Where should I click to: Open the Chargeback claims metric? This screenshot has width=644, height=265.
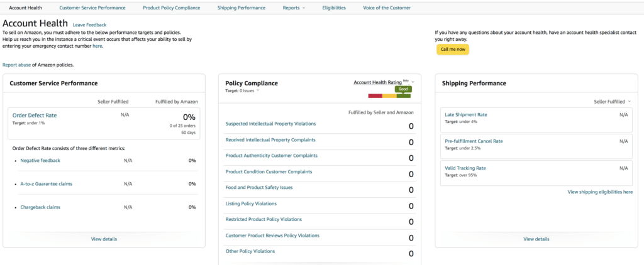tap(40, 207)
